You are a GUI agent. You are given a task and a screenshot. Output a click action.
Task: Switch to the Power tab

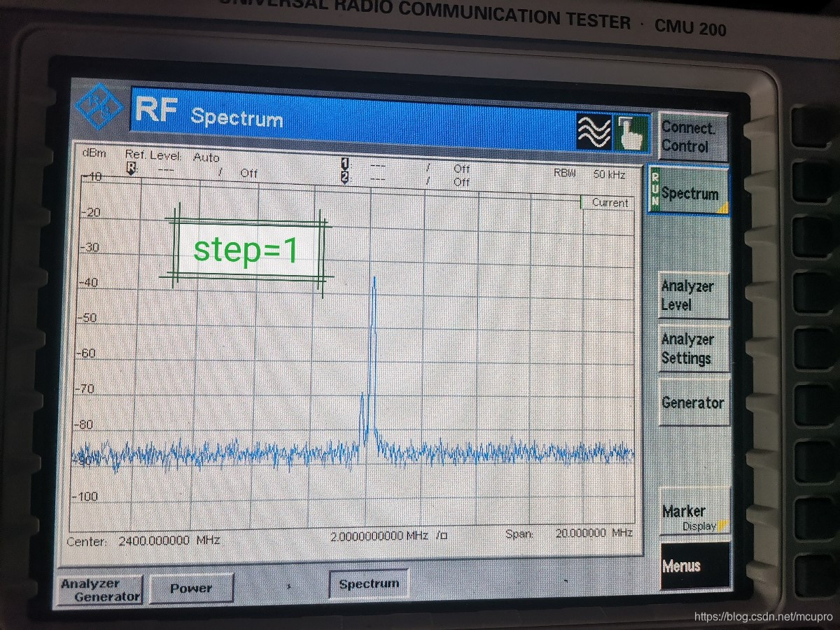191,589
